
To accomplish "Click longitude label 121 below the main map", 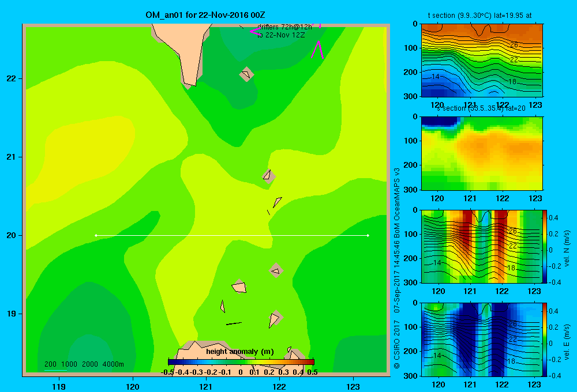I will [206, 386].
